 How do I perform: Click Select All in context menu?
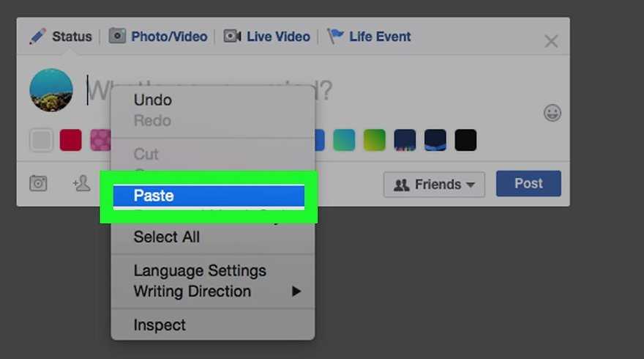[166, 237]
